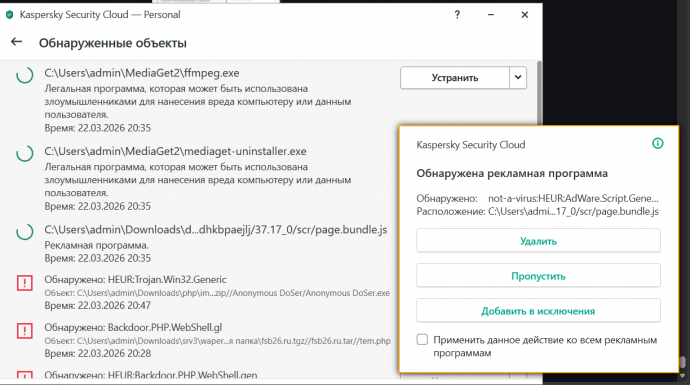Click the detected objects list scrollbar
Screen dimensions: 690x385
click(x=539, y=92)
